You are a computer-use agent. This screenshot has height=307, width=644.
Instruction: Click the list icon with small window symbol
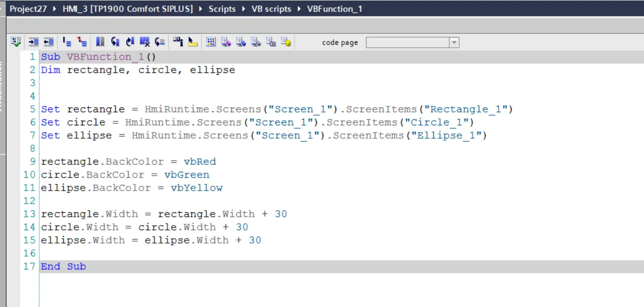pos(271,42)
